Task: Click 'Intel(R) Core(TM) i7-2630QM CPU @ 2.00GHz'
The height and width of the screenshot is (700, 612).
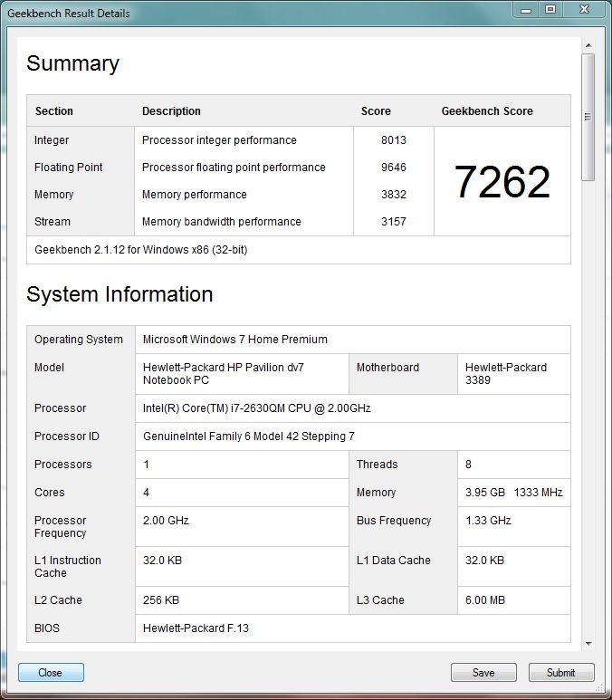Action: point(257,408)
